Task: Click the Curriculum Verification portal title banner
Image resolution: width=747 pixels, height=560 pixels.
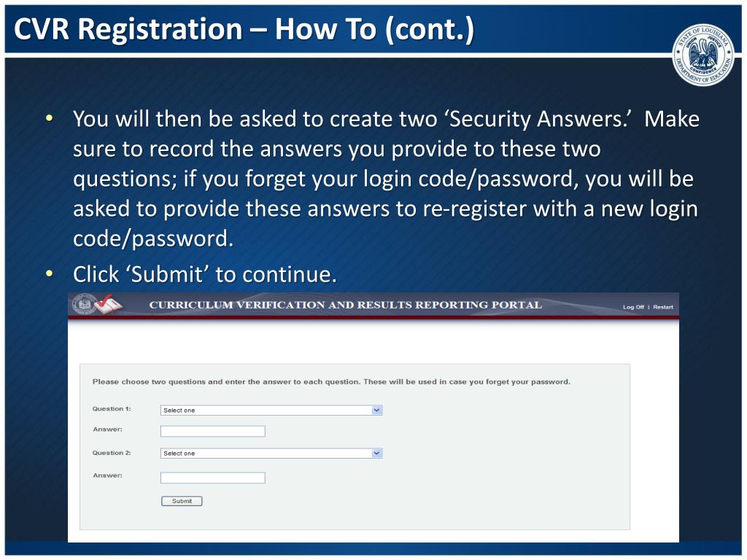Action: [345, 305]
